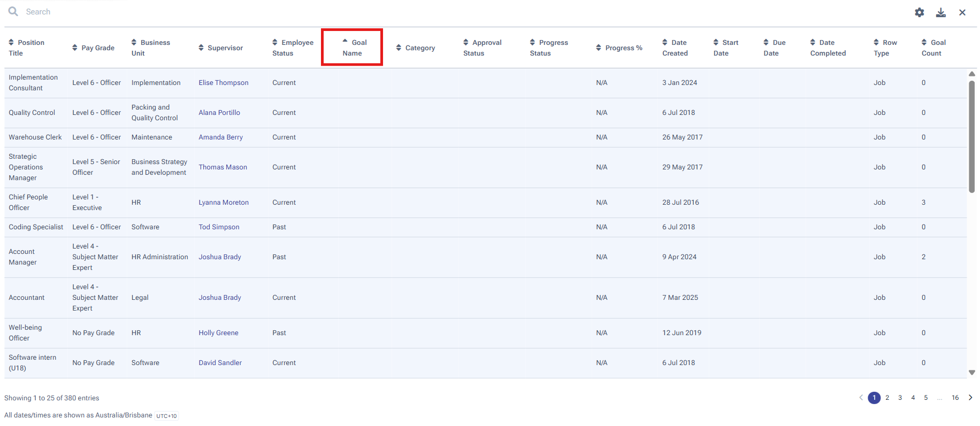980x426 pixels.
Task: Open the settings gear icon
Action: coord(919,12)
